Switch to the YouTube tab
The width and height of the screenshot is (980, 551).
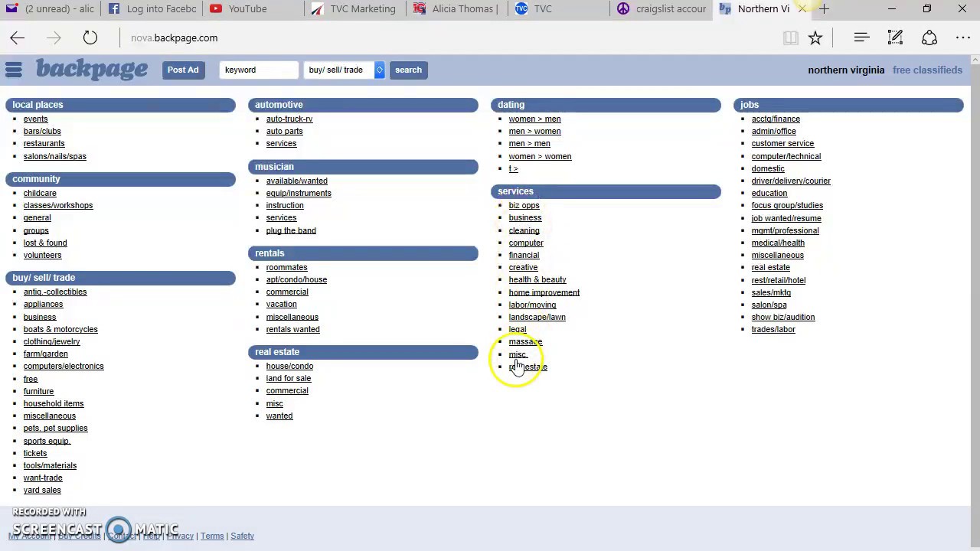[247, 9]
